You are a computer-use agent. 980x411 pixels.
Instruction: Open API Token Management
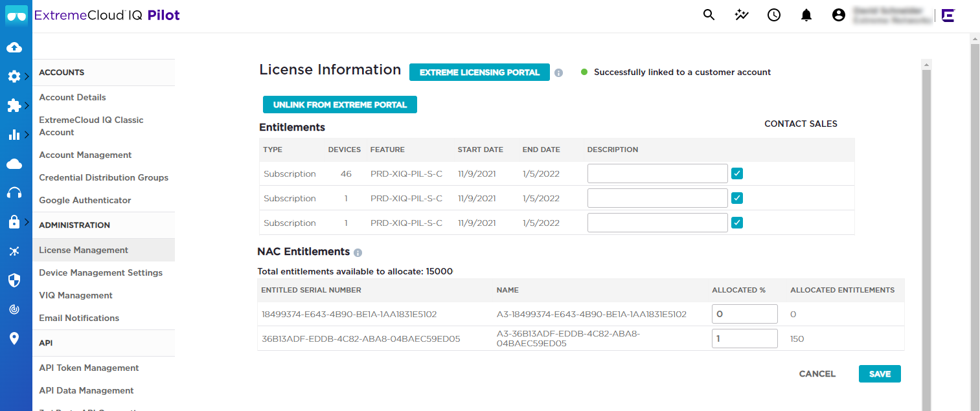(x=89, y=368)
